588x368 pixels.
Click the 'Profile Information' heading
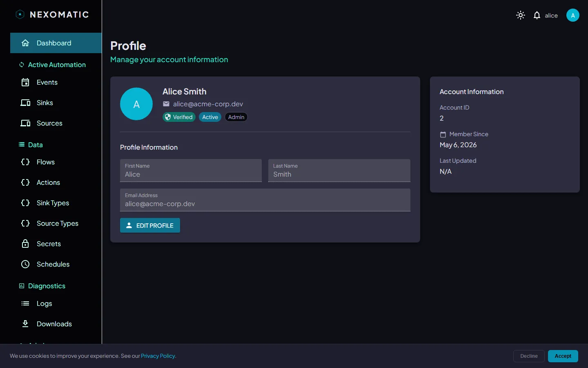point(149,147)
